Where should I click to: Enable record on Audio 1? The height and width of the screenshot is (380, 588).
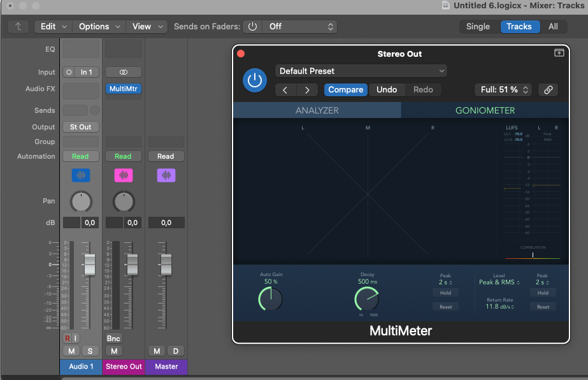point(67,339)
